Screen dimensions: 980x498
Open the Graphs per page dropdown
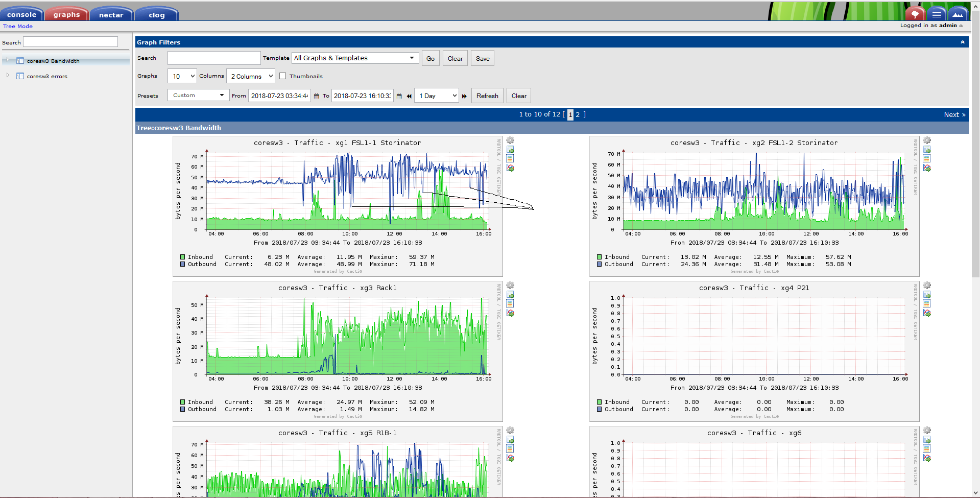pyautogui.click(x=182, y=76)
